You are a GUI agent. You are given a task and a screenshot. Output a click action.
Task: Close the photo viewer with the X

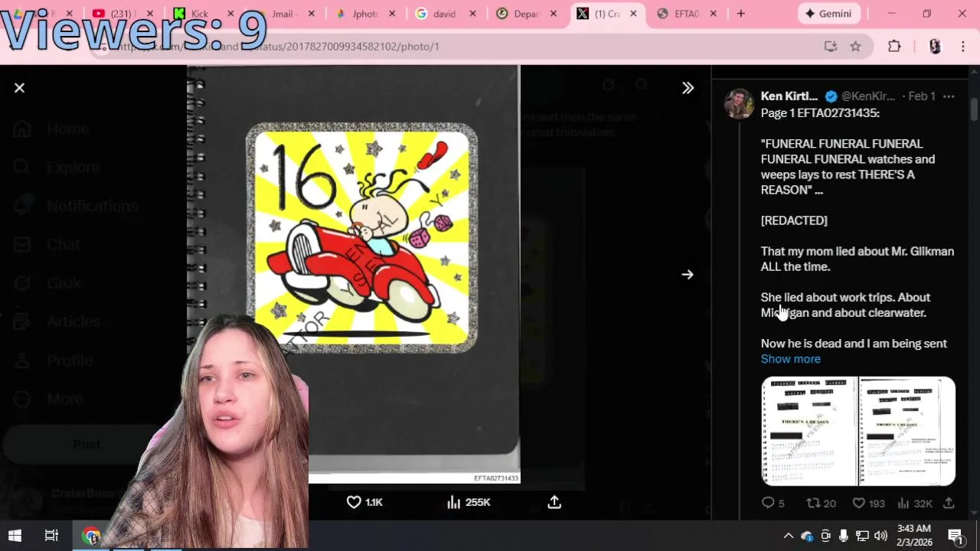(19, 88)
